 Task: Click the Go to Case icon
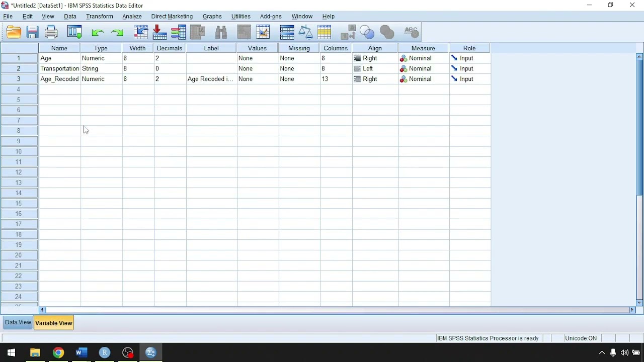pos(141,33)
